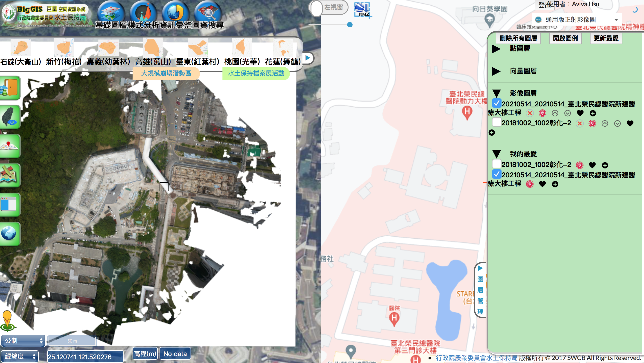Check the 20181002_1002彰化-2 box under 我的最愛
This screenshot has width=644, height=363.
tap(496, 164)
